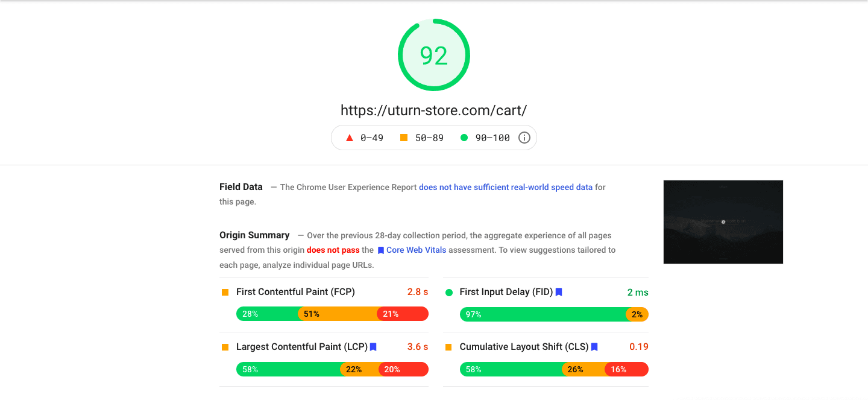
Task: Click the FID 2% orange bar segment
Action: click(x=637, y=314)
